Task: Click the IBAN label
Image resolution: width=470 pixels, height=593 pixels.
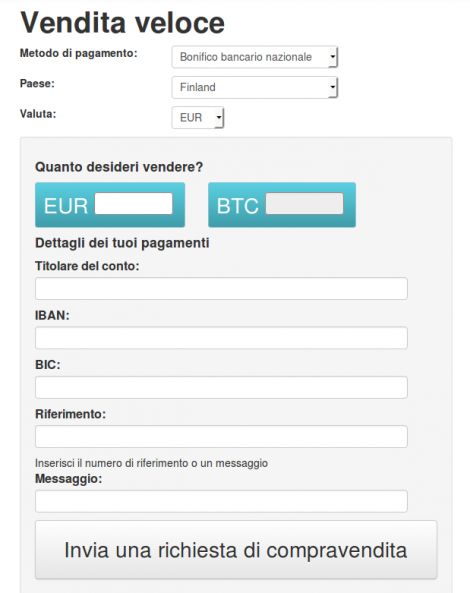Action: (x=52, y=315)
